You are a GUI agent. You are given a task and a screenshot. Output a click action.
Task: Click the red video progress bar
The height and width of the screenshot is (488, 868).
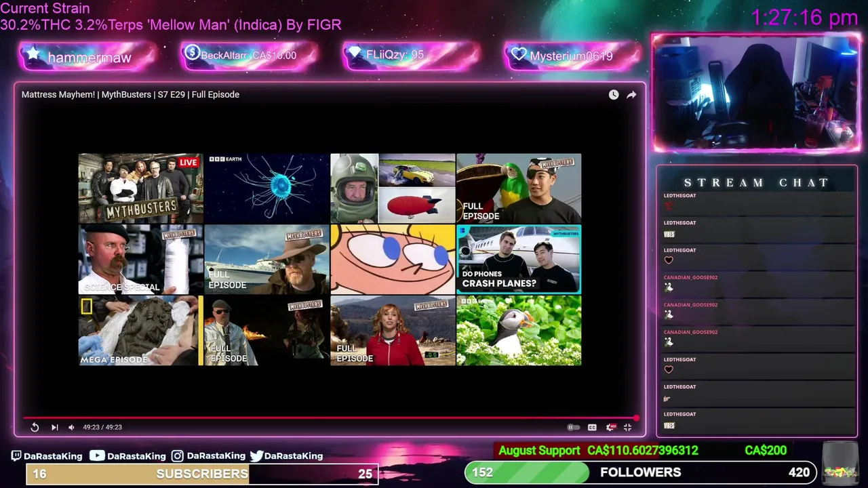(330, 418)
